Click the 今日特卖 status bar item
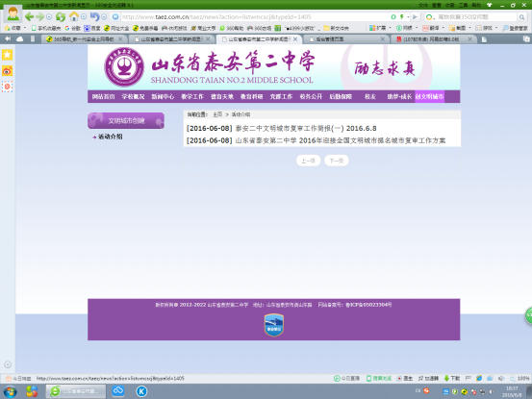This screenshot has height=399, width=532. click(18, 378)
